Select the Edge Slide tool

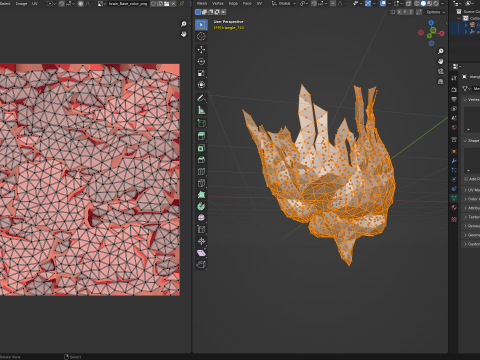point(201,230)
